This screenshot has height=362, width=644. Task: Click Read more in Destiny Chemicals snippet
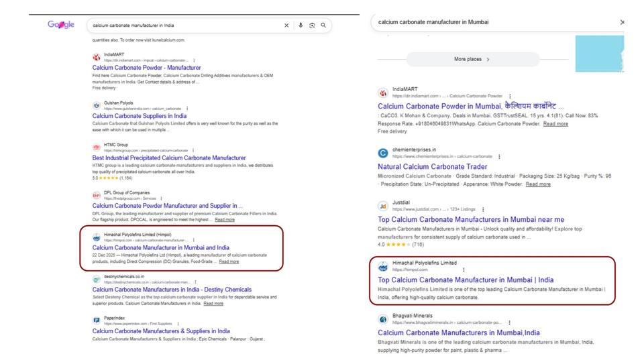pos(213,304)
